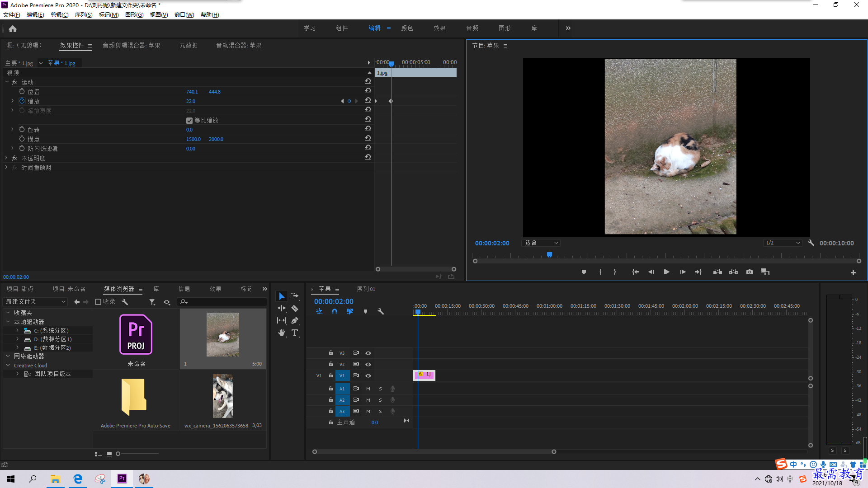Add marker in timeline panel
The image size is (868, 488).
coord(365,311)
